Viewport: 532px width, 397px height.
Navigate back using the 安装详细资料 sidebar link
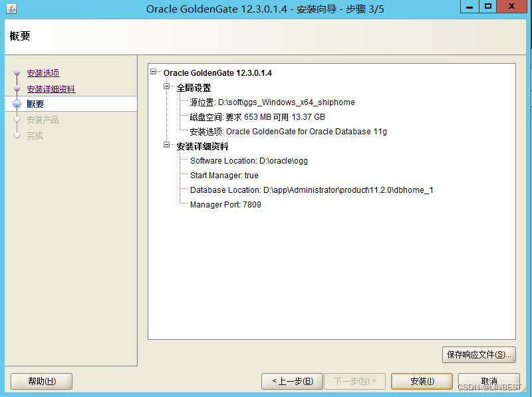pos(52,88)
